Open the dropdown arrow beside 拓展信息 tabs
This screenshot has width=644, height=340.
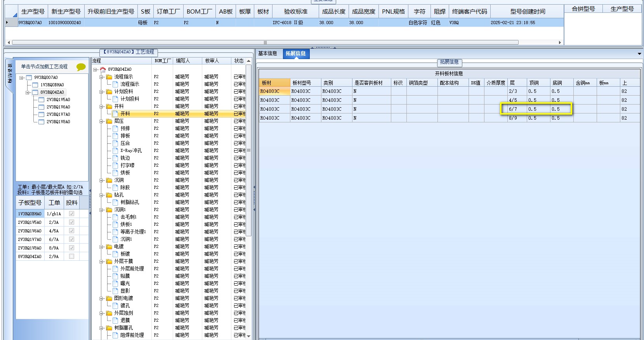[639, 54]
